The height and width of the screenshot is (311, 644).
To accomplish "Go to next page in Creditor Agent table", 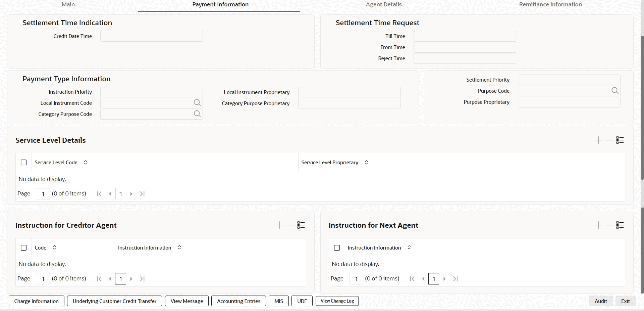I will (131, 279).
